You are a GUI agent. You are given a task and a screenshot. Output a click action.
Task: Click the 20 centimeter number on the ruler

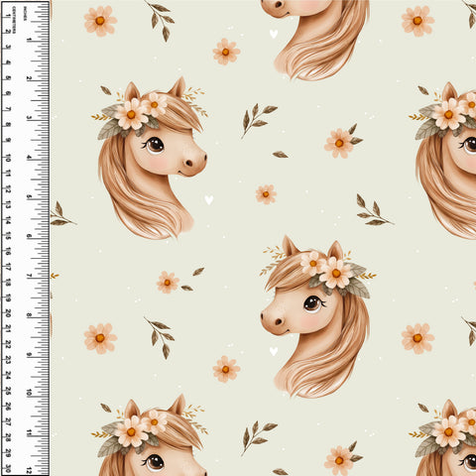tap(8, 313)
